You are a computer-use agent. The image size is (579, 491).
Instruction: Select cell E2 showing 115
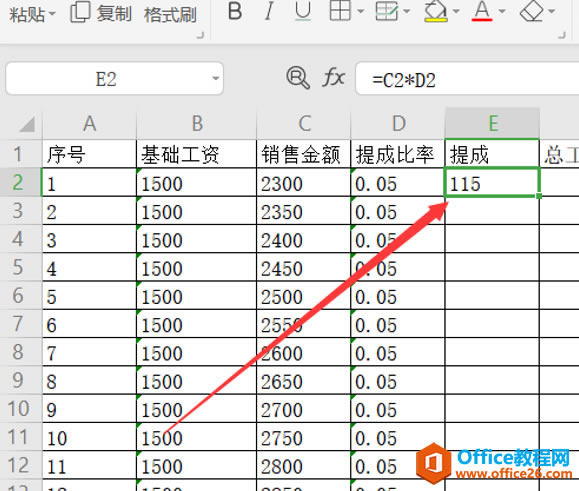[492, 182]
